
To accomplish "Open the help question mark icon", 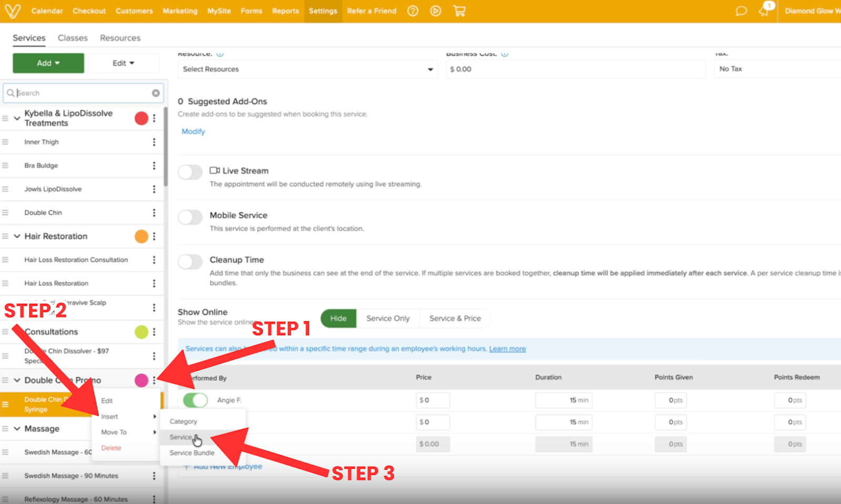I will pyautogui.click(x=413, y=11).
